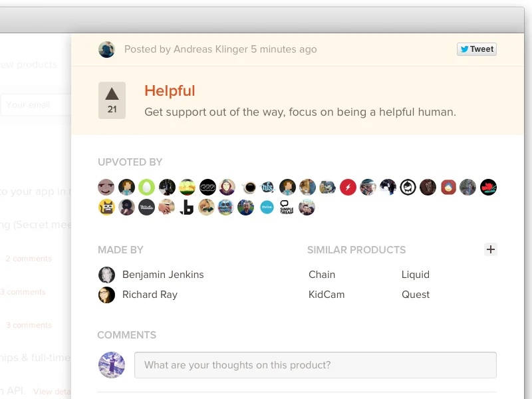Click the green ring upvoter avatar
This screenshot has height=399, width=532.
[x=146, y=188]
